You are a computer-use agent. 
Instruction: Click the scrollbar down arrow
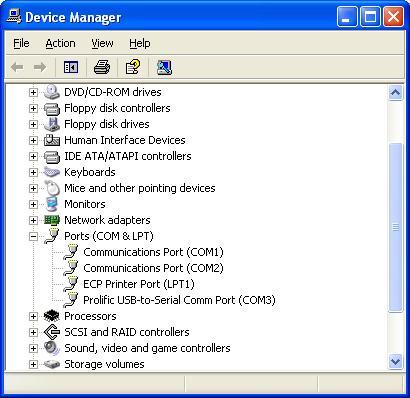(395, 362)
